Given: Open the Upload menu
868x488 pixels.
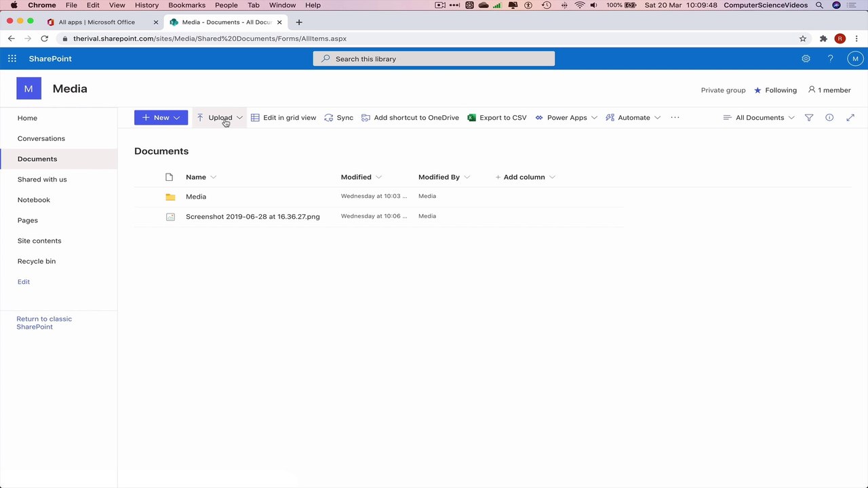Looking at the screenshot, I should (219, 118).
